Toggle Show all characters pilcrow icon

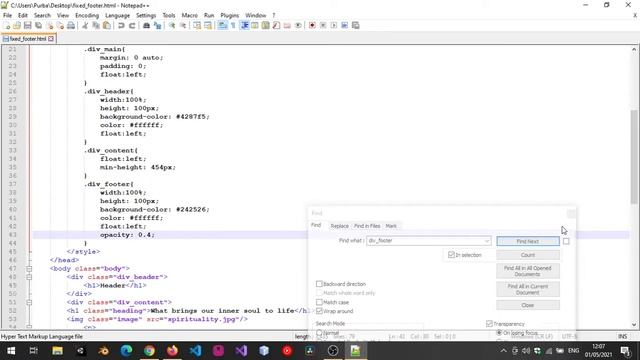point(233,25)
